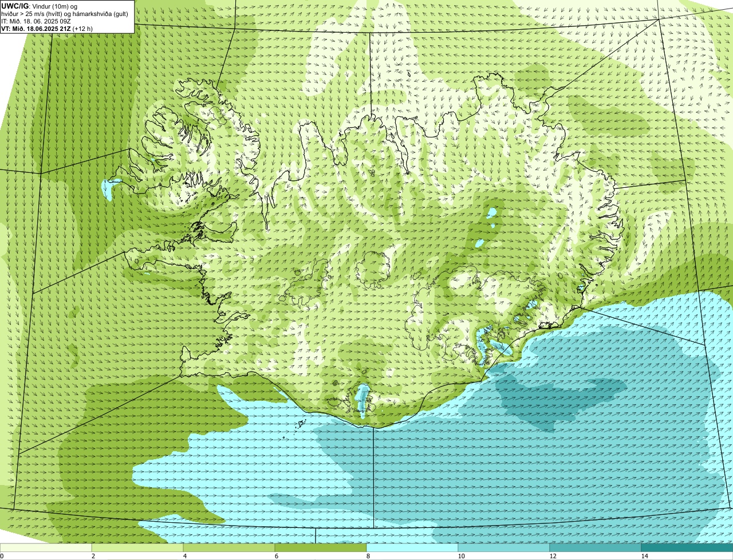Click the dark green 6–8 m/s legend swatch
The width and height of the screenshot is (733, 560).
[321, 547]
